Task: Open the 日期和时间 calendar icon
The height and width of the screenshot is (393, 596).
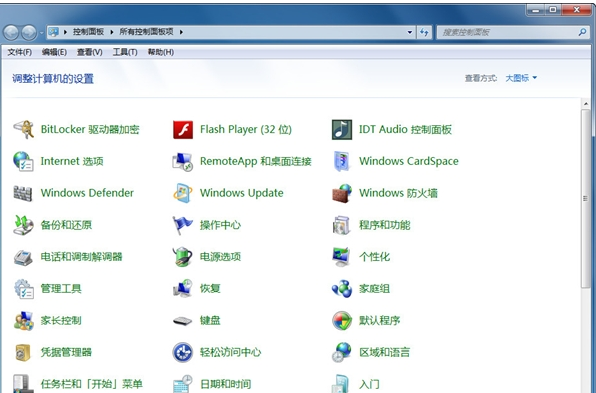Action: (183, 384)
